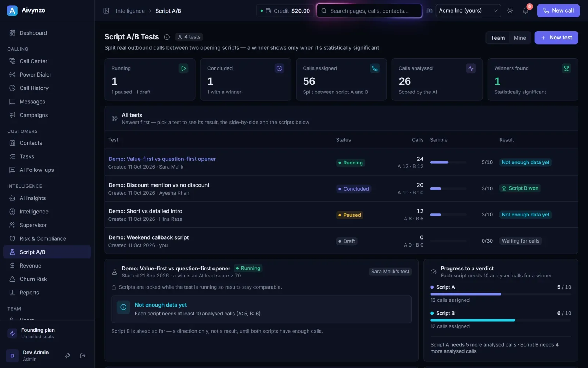Click the Risk & Compliance shield icon
588x368 pixels.
click(x=12, y=238)
